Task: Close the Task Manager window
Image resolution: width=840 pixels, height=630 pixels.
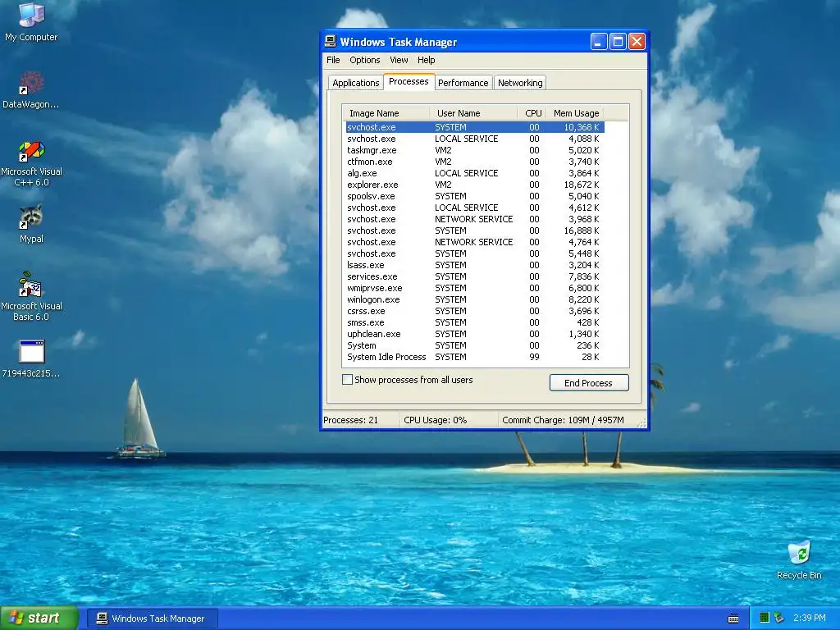Action: click(637, 42)
